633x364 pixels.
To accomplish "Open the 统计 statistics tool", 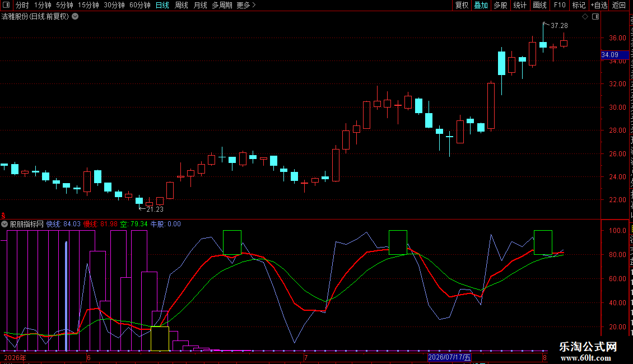I will coord(520,5).
